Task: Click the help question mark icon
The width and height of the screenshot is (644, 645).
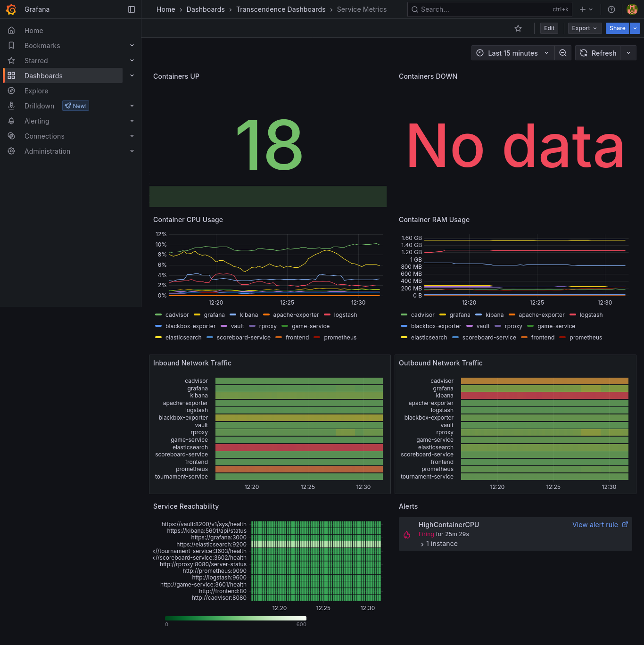Action: [x=611, y=9]
